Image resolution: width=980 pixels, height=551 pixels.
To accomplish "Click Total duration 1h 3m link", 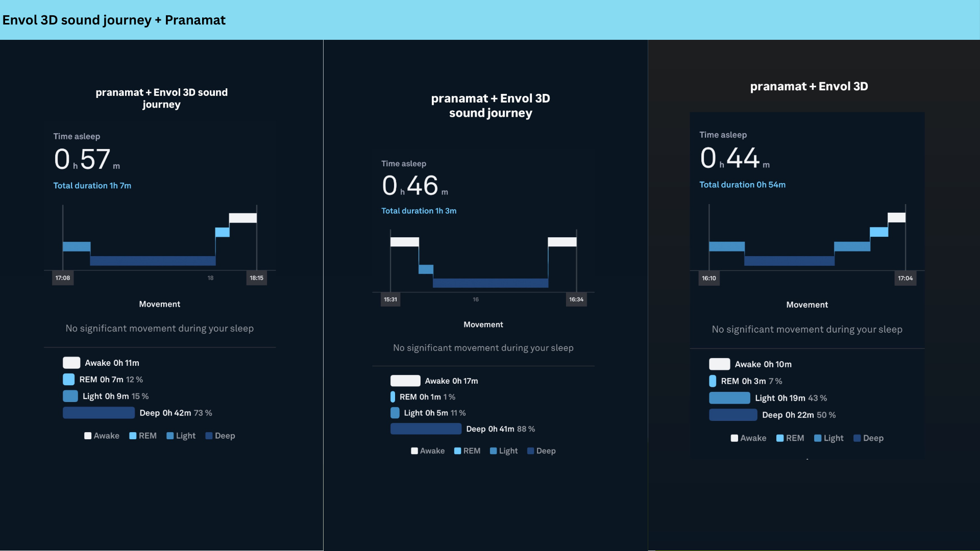I will pos(419,211).
